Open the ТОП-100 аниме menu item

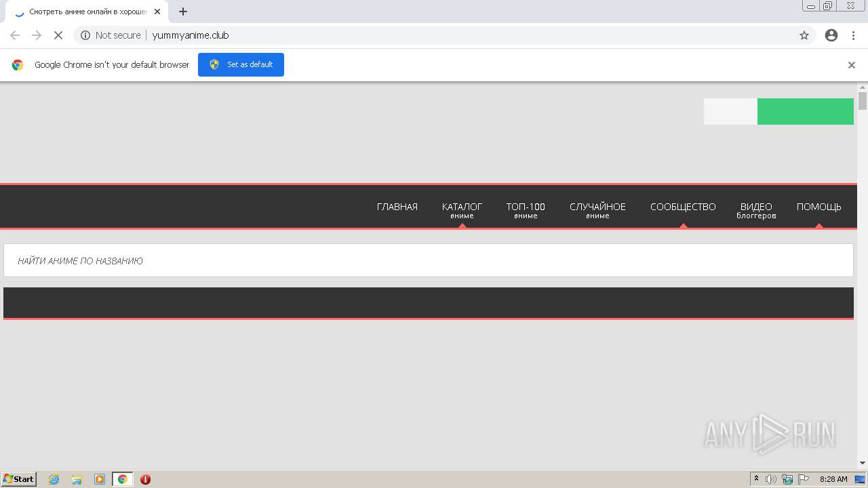(x=526, y=210)
